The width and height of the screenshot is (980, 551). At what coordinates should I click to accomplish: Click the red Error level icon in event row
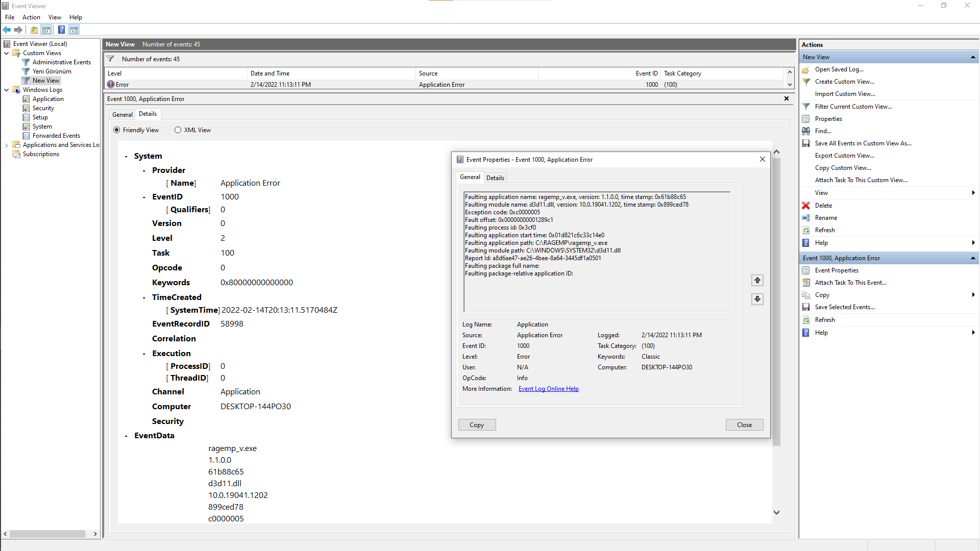(x=111, y=85)
